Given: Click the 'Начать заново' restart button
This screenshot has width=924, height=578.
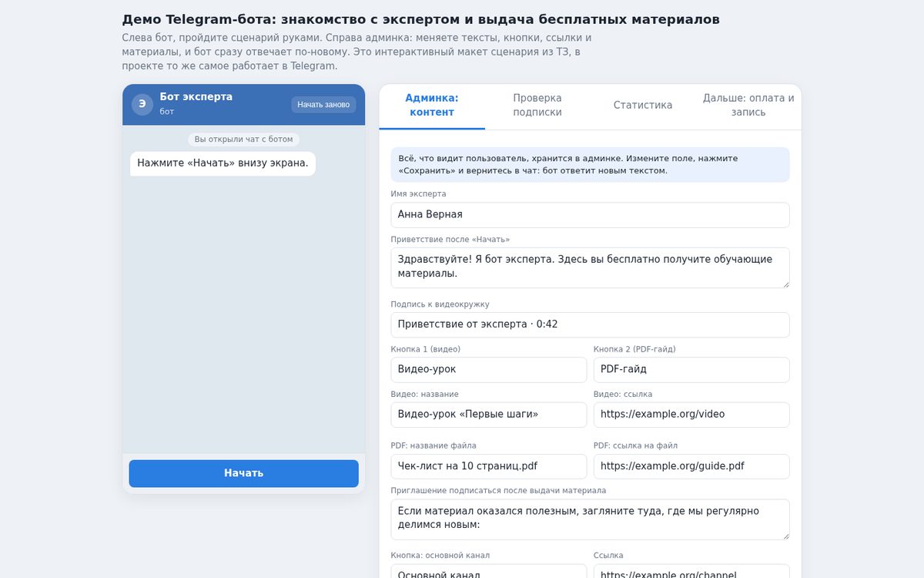Looking at the screenshot, I should (x=323, y=105).
